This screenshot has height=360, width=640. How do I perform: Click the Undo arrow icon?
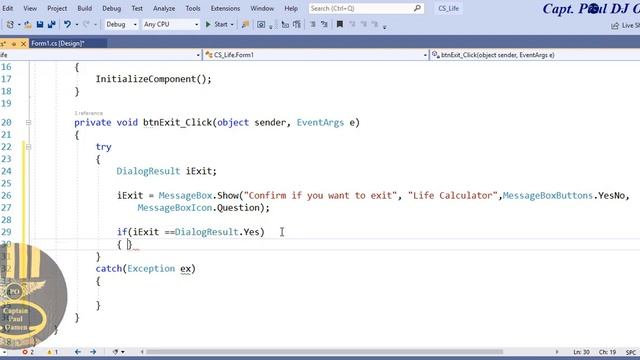point(67,24)
